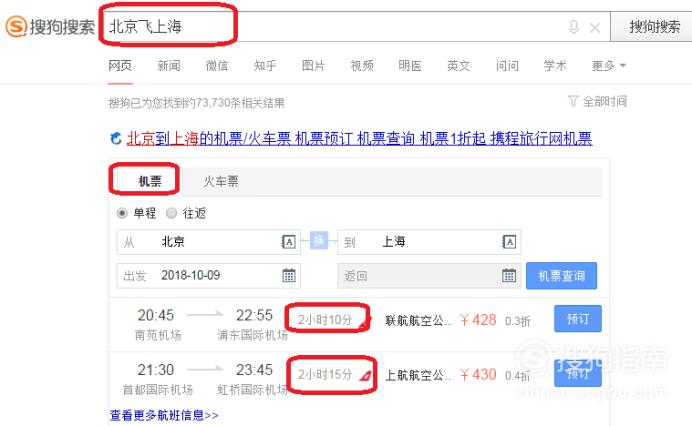Open city list icon in 上海 field
692x426 pixels.
pos(509,242)
